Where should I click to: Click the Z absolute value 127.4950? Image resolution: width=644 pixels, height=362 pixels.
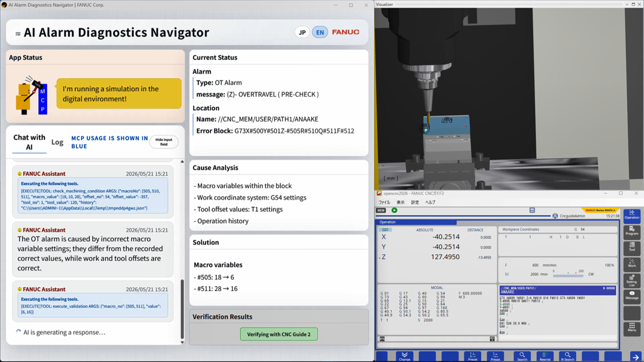pyautogui.click(x=445, y=257)
